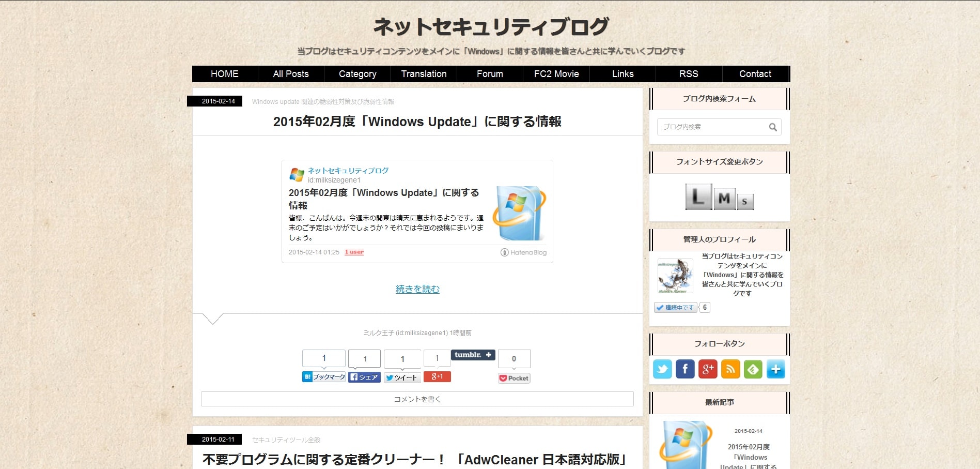Open the RSS menu item
Image resolution: width=980 pixels, height=469 pixels.
click(689, 74)
